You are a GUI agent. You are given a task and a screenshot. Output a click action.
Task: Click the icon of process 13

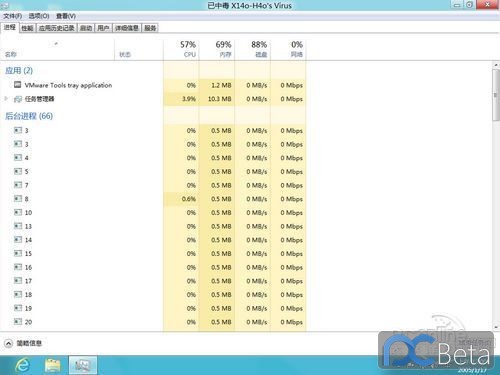pyautogui.click(x=18, y=226)
